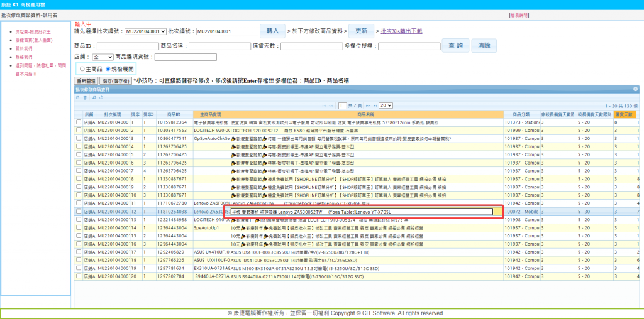Click the grid reload icon
This screenshot has height=319, width=644.
pos(101,97)
